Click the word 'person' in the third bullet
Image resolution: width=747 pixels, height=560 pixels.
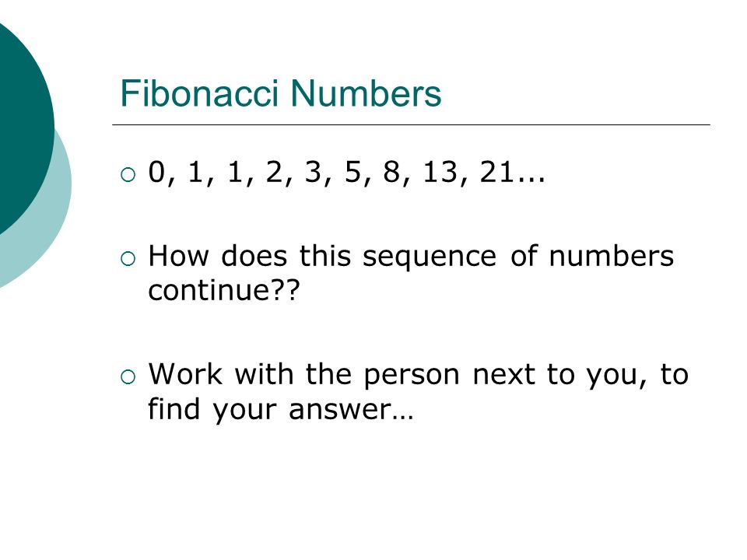[x=412, y=376]
